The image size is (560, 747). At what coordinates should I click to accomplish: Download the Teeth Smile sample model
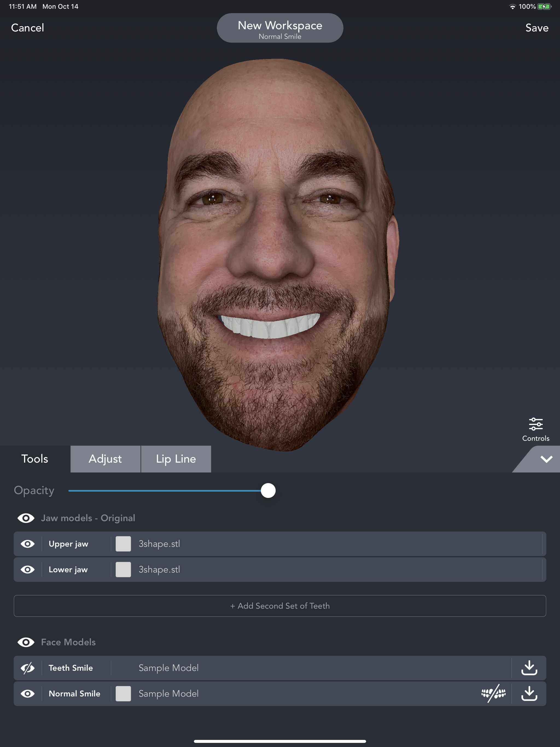(x=529, y=668)
